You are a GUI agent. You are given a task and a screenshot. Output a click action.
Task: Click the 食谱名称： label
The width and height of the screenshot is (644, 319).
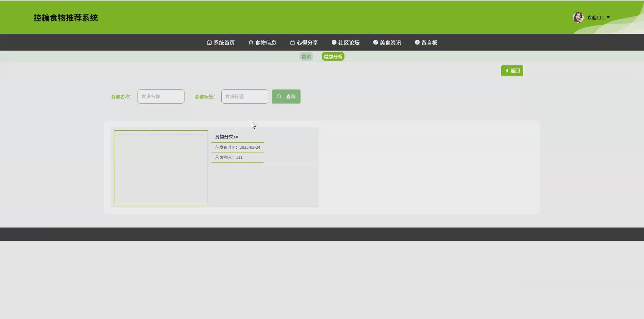[121, 97]
